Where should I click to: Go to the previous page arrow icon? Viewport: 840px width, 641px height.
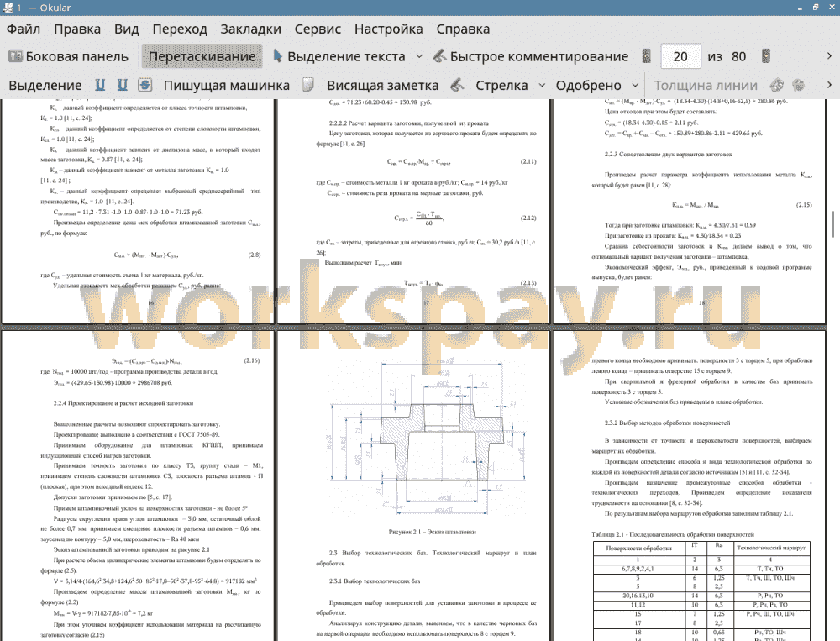click(647, 56)
